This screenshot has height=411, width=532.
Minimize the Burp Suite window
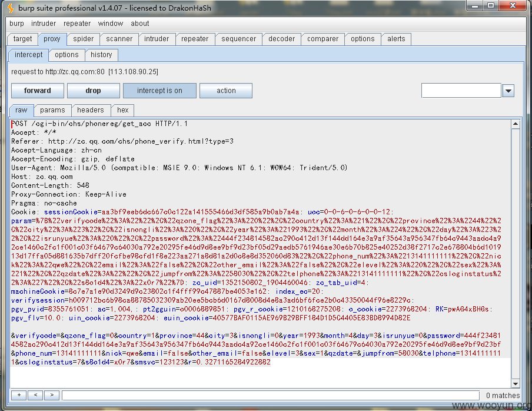point(475,6)
